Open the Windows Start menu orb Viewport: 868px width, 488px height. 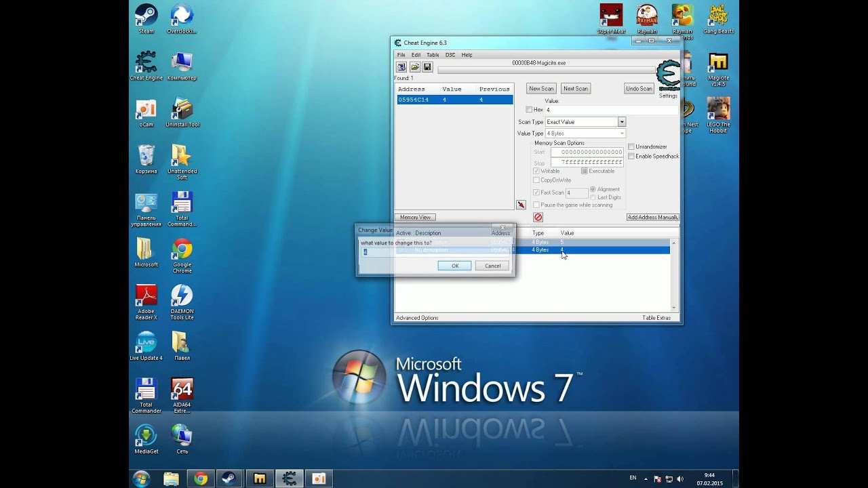pos(142,479)
